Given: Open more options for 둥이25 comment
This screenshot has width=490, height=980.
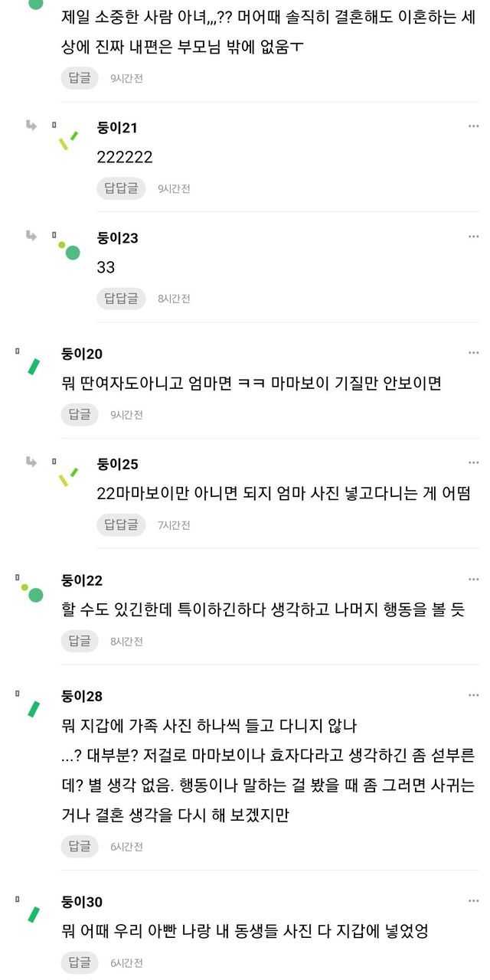Looking at the screenshot, I should click(473, 463).
